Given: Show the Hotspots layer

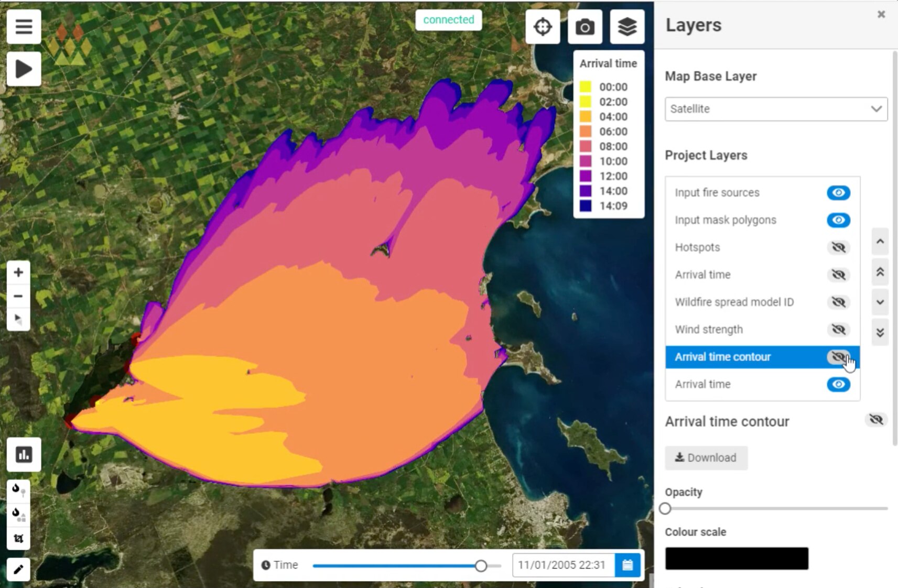Looking at the screenshot, I should point(838,247).
